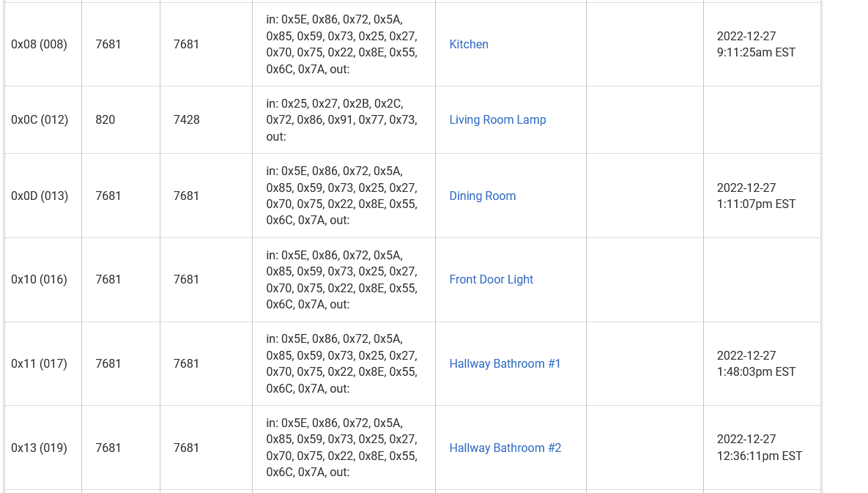Open the Dining Room device link
Image resolution: width=868 pixels, height=493 pixels.
(482, 196)
